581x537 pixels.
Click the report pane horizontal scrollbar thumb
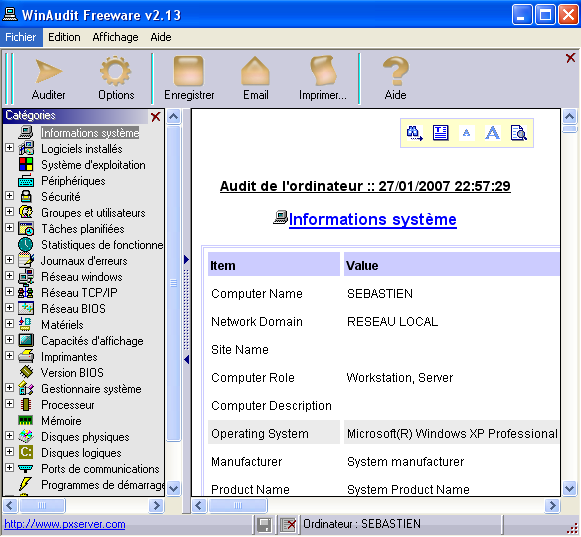point(238,506)
